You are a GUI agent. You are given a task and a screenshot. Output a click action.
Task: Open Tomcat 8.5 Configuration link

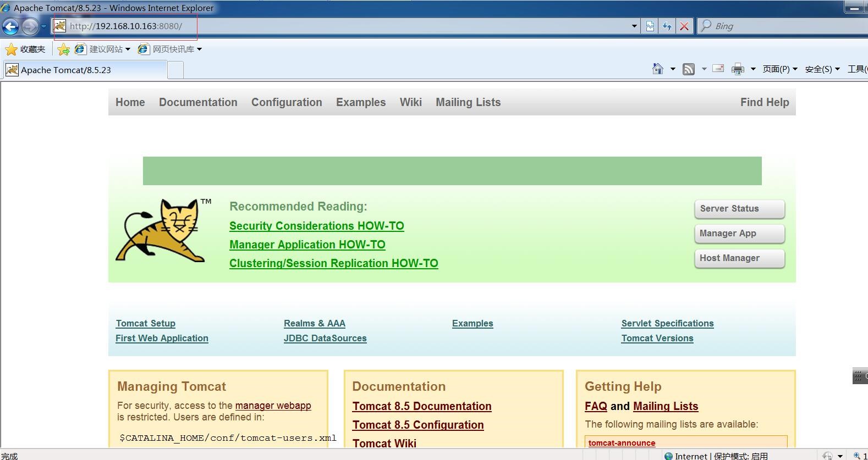point(418,425)
